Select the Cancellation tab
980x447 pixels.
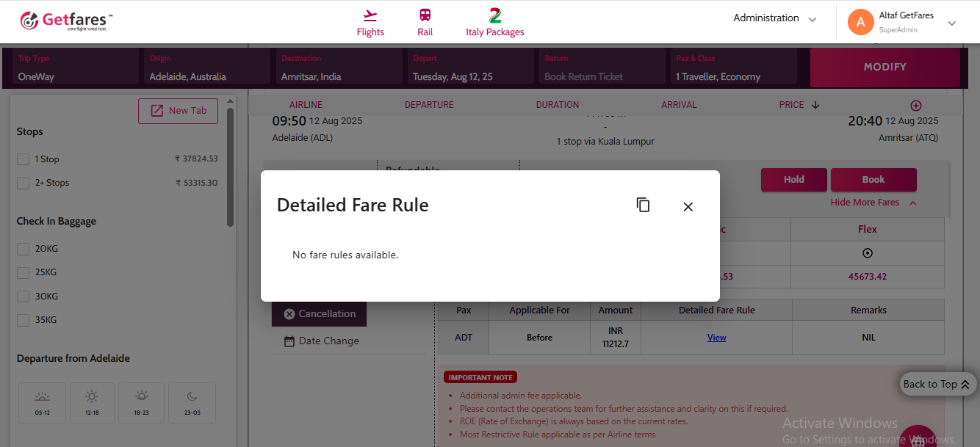319,313
